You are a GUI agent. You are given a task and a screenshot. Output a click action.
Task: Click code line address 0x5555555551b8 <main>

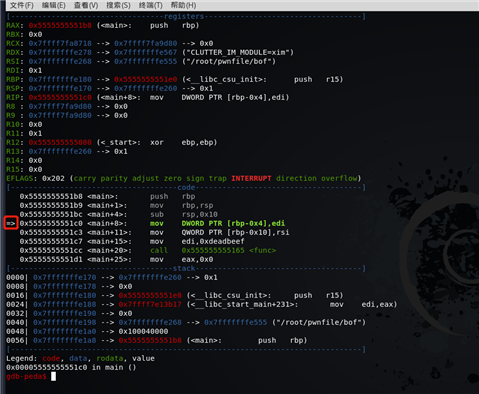69,197
